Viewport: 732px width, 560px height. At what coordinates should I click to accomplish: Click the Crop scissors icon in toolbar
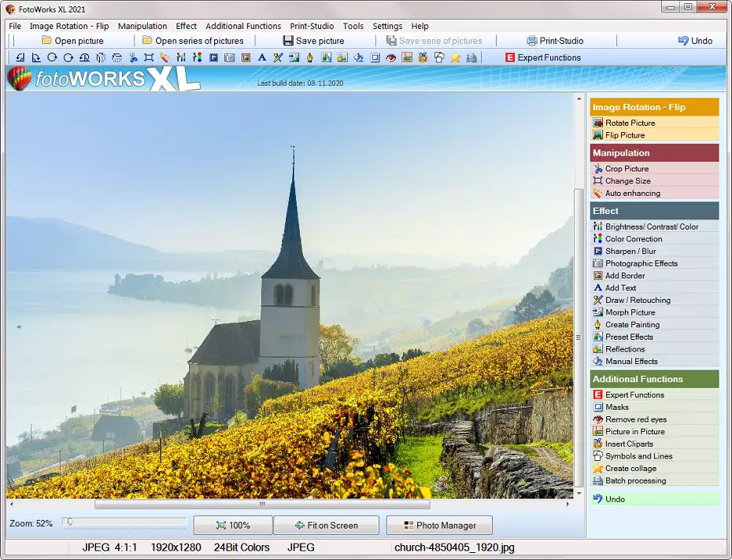tap(132, 57)
